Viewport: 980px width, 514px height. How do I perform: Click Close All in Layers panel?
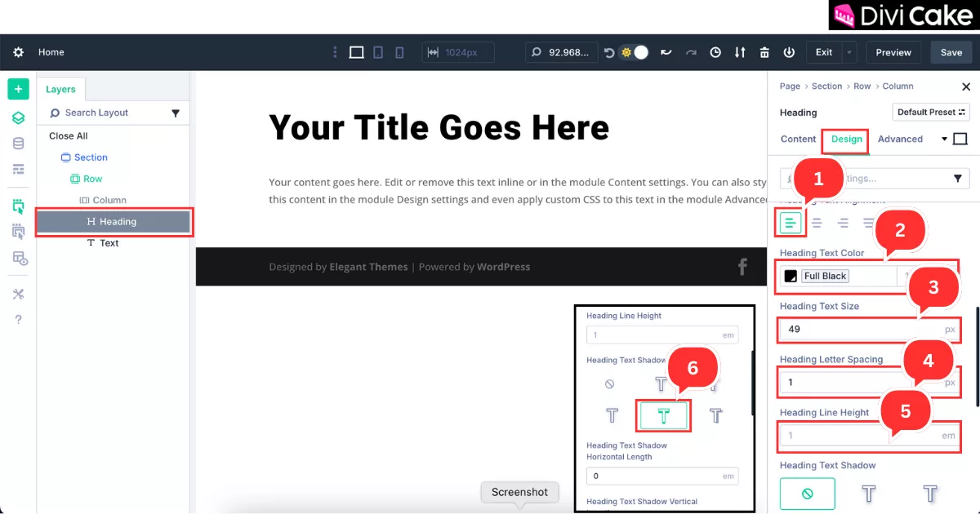(x=69, y=136)
